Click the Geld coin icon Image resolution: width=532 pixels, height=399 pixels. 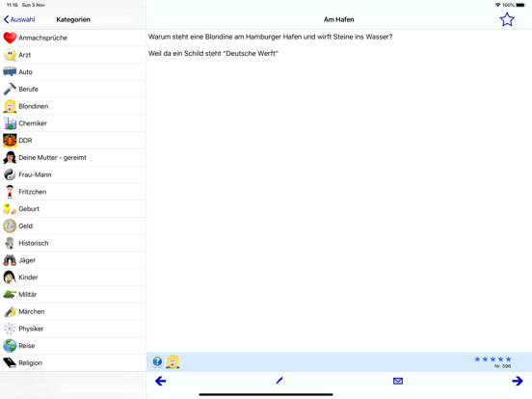click(x=10, y=226)
